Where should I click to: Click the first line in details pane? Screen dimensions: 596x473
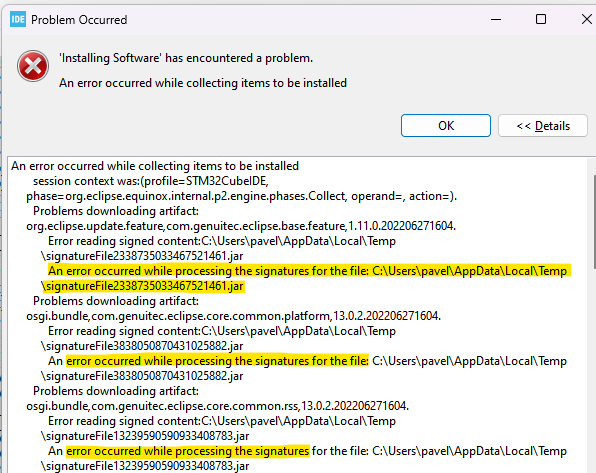pyautogui.click(x=155, y=166)
